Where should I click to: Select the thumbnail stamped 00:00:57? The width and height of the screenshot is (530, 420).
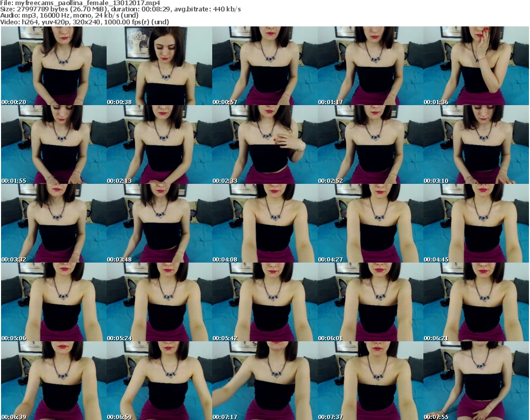pos(265,66)
